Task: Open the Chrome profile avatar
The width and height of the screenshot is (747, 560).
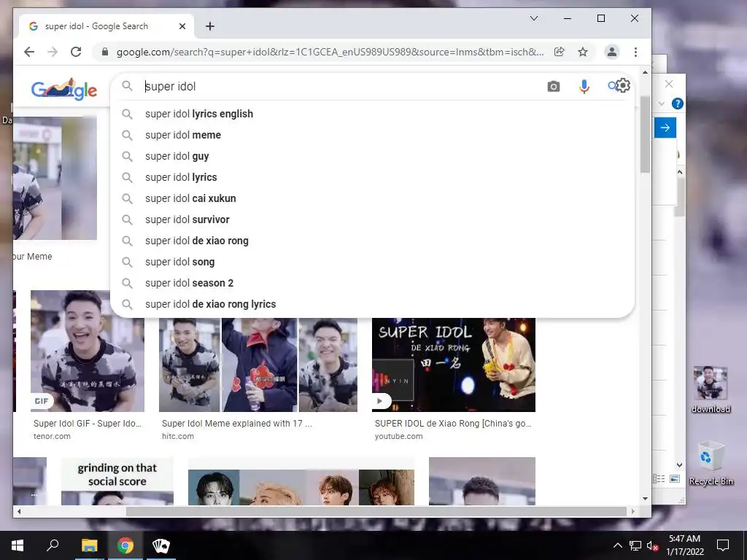Action: (612, 52)
